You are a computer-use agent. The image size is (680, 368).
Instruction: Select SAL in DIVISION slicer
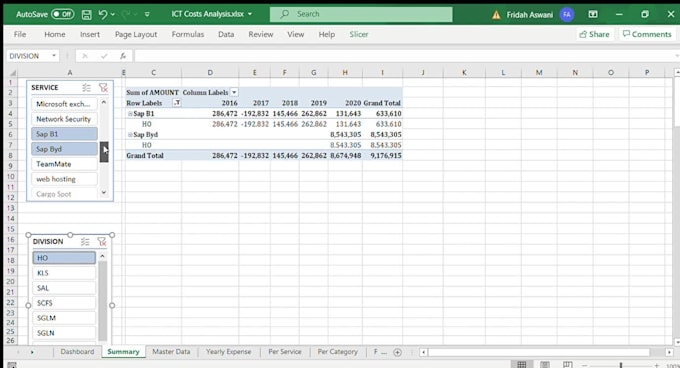click(64, 288)
